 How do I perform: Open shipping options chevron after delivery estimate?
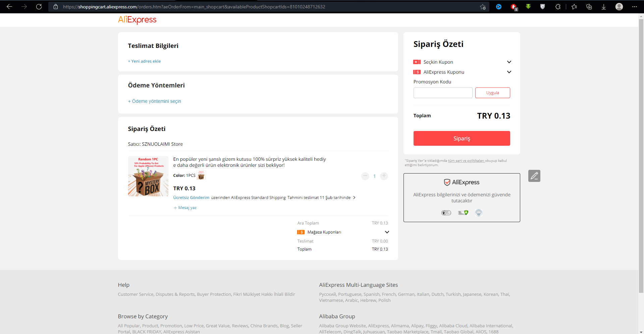(x=354, y=198)
